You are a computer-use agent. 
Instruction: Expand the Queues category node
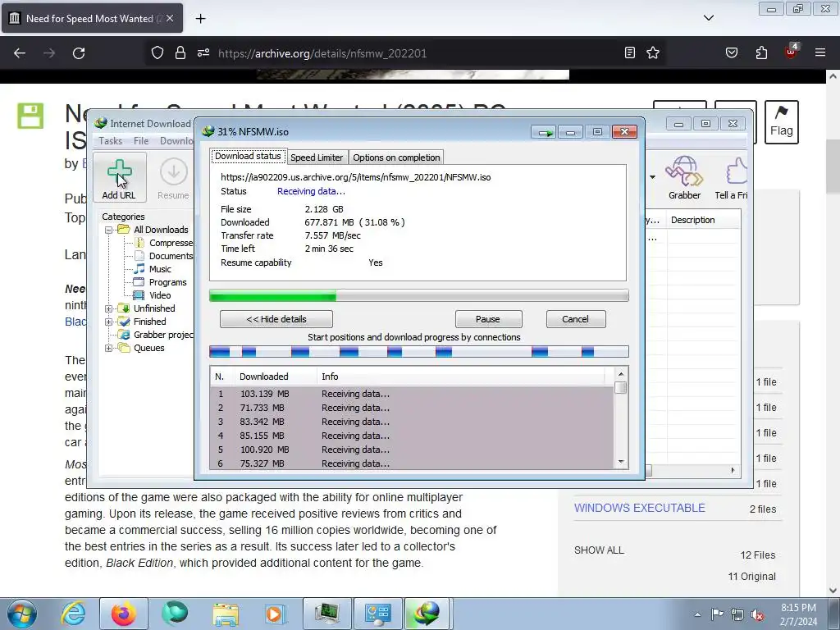click(109, 348)
